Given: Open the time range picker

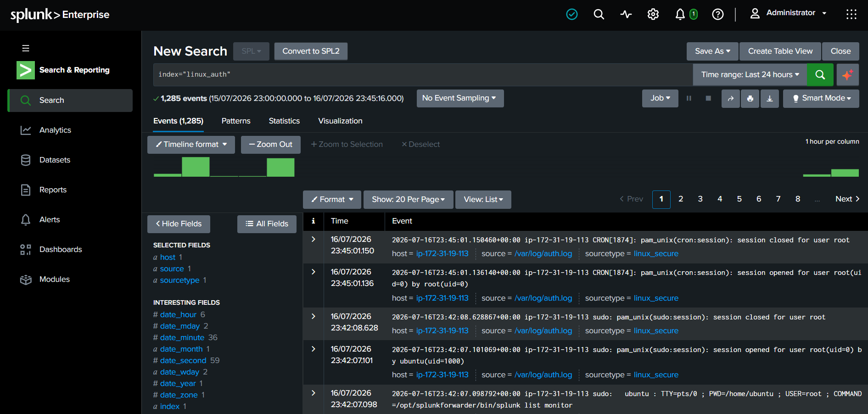Looking at the screenshot, I should 750,74.
